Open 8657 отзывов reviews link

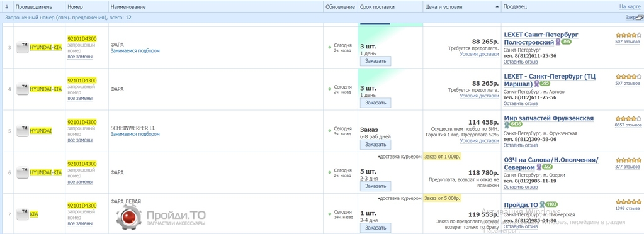pos(628,125)
